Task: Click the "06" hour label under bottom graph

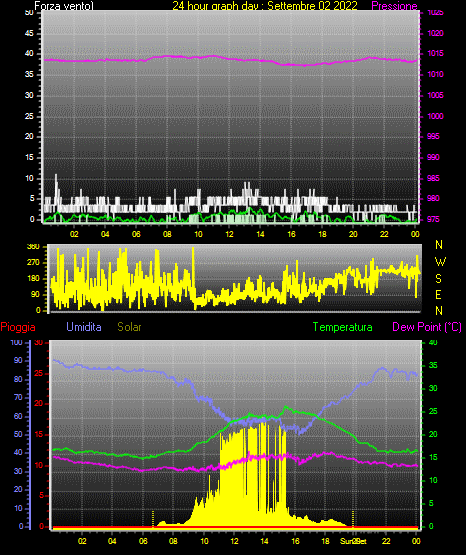Action: [143, 541]
